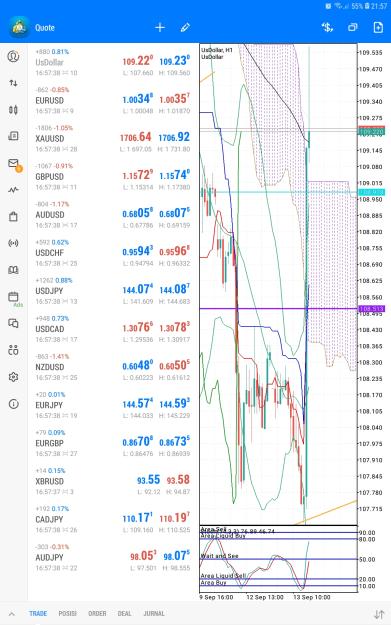Open the candlestick chart icon in sidebar
Image resolution: width=391 pixels, height=625 pixels.
point(13,110)
